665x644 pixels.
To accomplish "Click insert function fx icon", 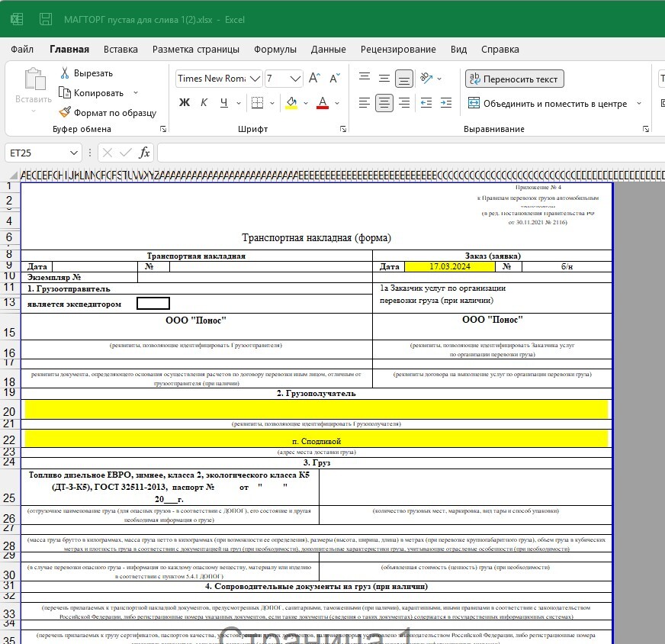I will (x=144, y=153).
